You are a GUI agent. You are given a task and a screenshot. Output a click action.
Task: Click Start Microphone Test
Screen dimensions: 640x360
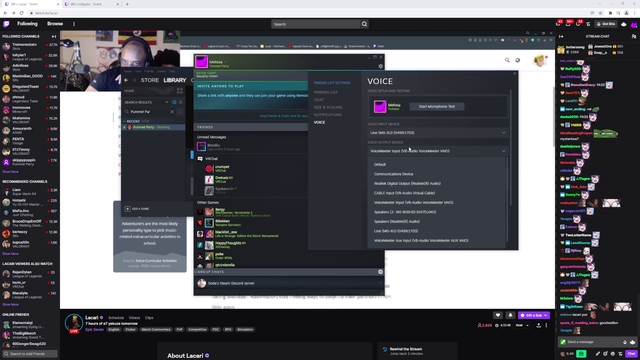(436, 107)
